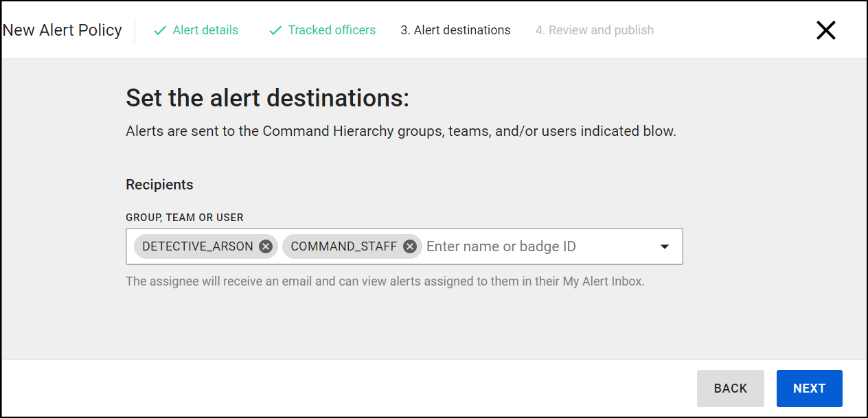Select the 3. Alert destinations step
The width and height of the screenshot is (868, 418).
(x=455, y=30)
